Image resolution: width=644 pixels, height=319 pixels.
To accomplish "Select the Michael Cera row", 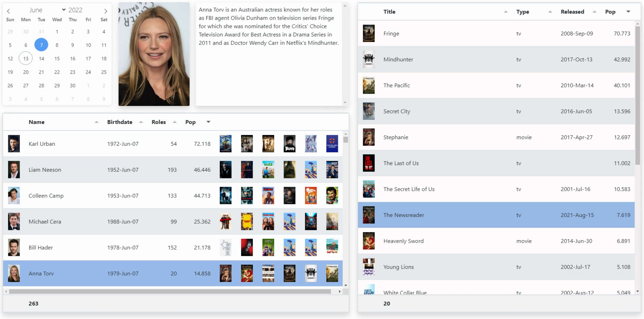I will (x=173, y=222).
